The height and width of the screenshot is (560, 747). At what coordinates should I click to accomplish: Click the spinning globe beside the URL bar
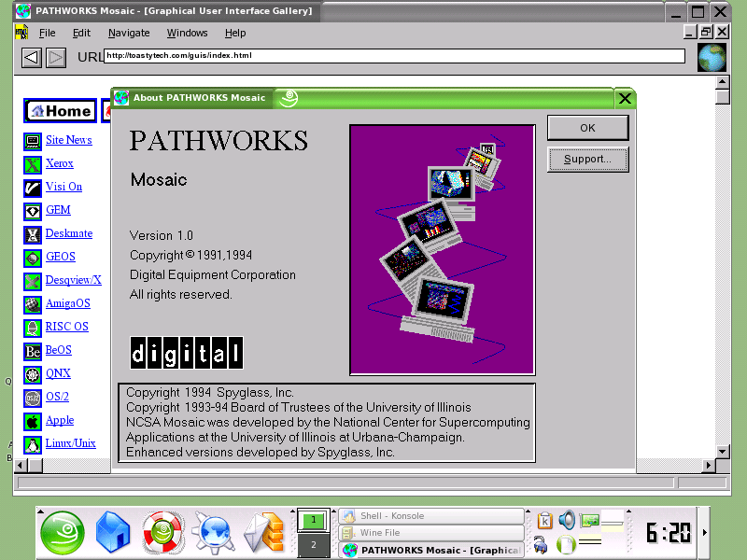712,57
